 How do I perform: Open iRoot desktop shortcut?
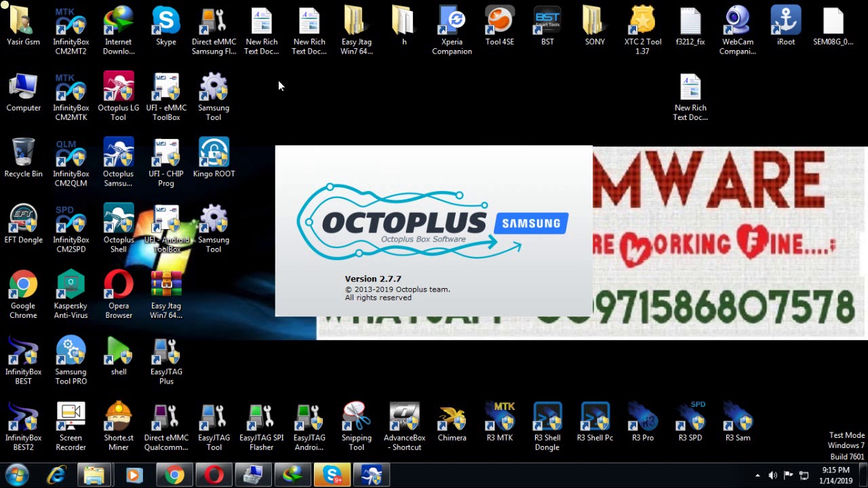point(786,27)
